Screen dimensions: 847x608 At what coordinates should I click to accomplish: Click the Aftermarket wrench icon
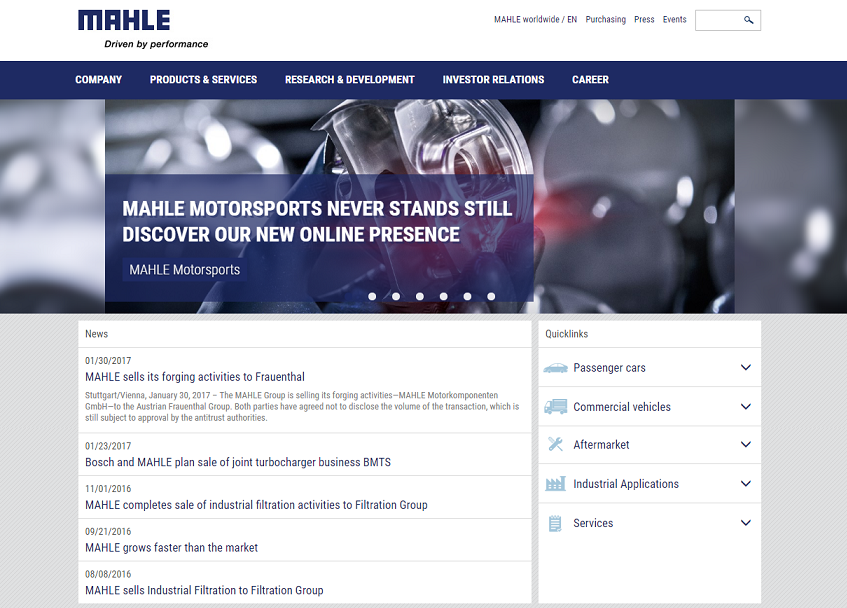[x=555, y=444]
